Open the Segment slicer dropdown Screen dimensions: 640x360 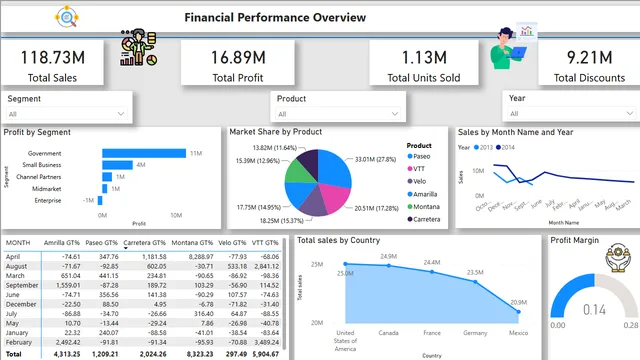point(67,113)
